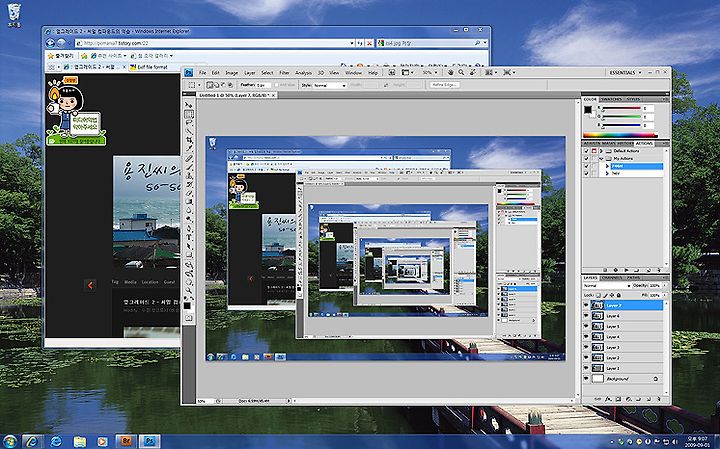This screenshot has width=720, height=449.
Task: Hide Layer 5 with its eye icon
Action: click(586, 326)
